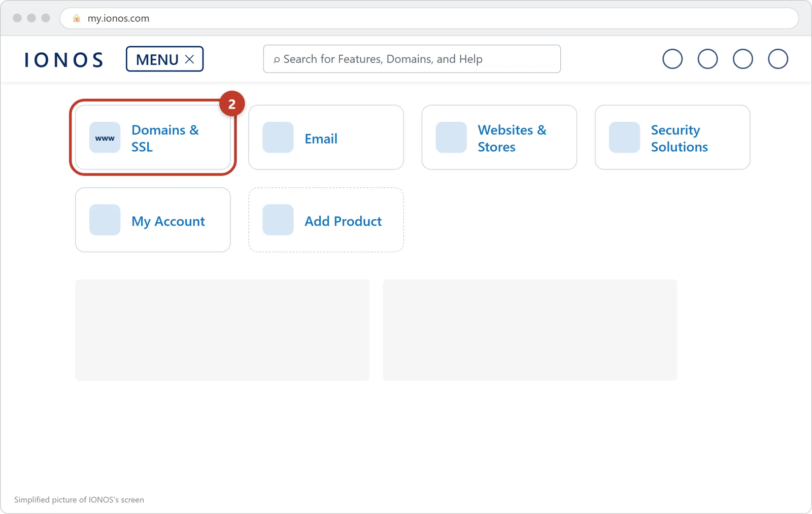Open the My Account card
The width and height of the screenshot is (812, 514).
153,220
